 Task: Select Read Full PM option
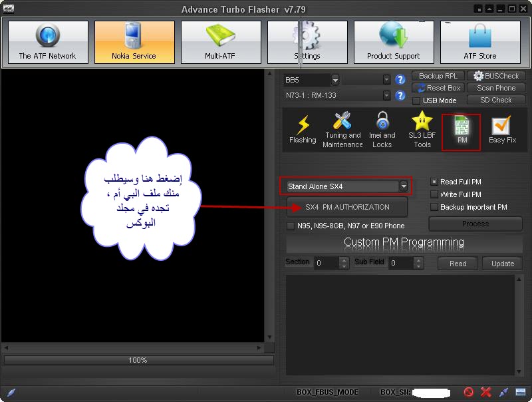tap(434, 182)
